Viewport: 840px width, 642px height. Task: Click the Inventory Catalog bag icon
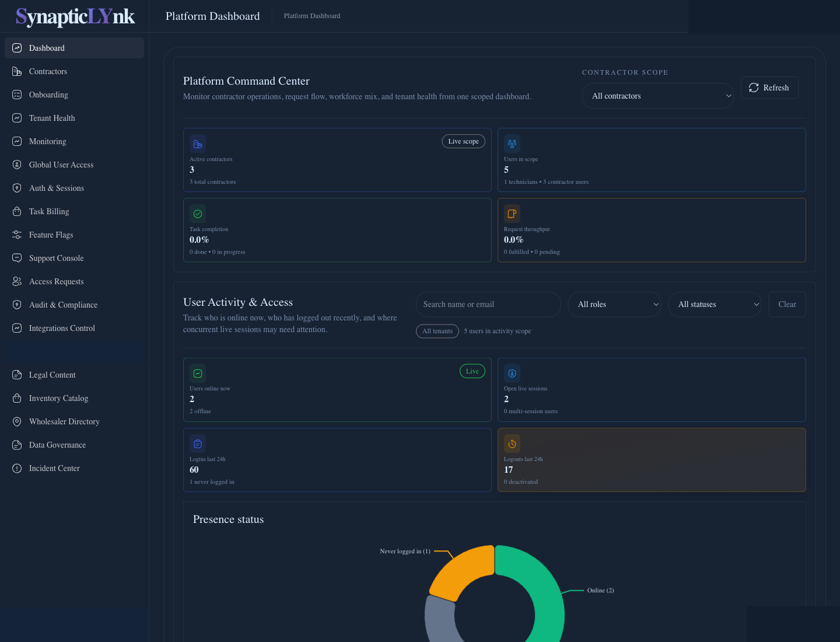[17, 398]
